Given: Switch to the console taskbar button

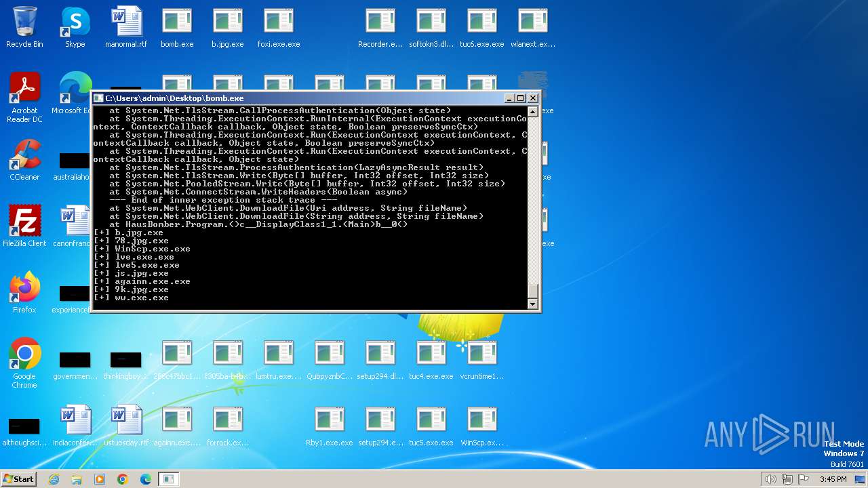Looking at the screenshot, I should [169, 479].
